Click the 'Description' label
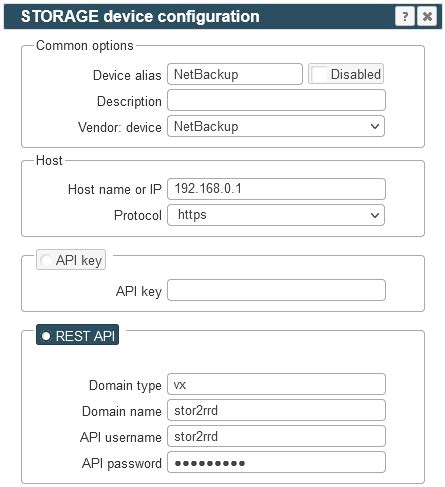 (x=129, y=101)
